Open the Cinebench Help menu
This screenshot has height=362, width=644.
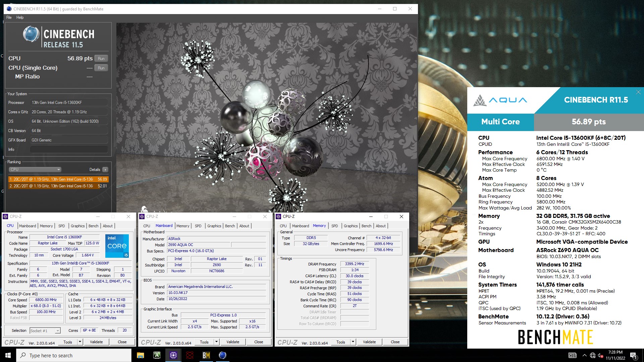(x=20, y=17)
